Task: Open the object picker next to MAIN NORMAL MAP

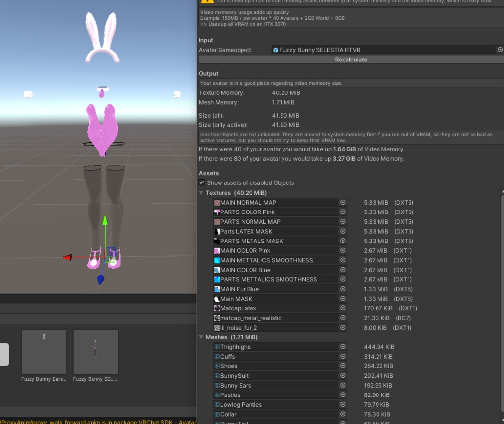Action: (343, 202)
